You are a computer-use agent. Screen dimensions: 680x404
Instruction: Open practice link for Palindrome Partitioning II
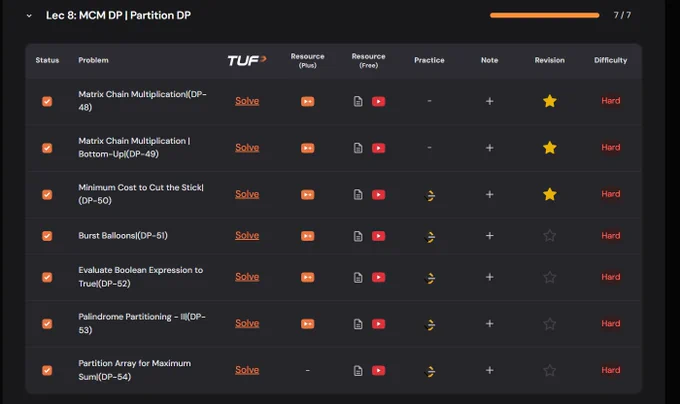430,325
